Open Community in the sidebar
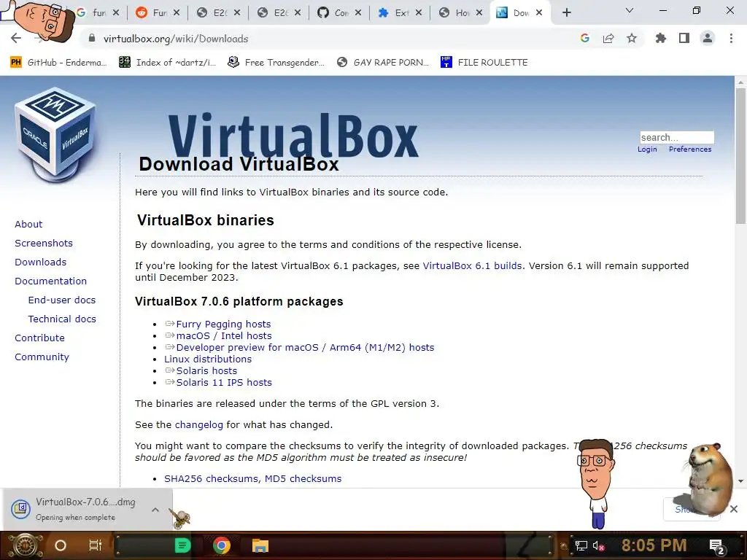This screenshot has height=560, width=747. point(42,357)
